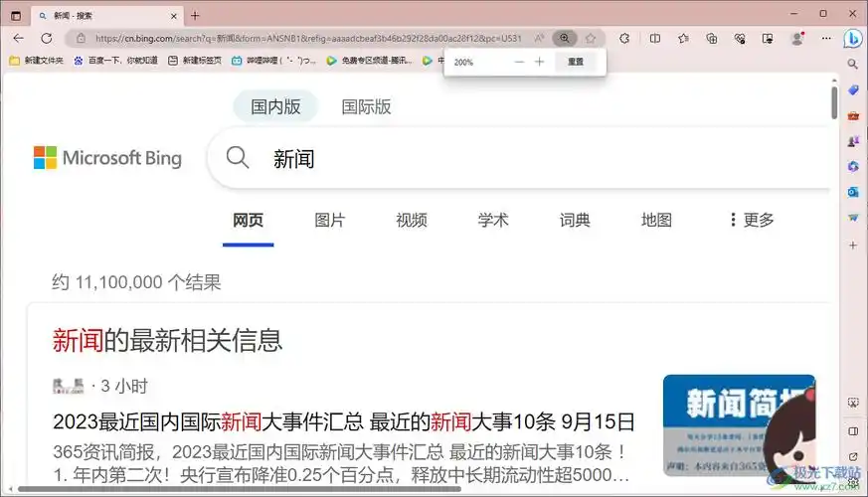Increase zoom with the plus button

coord(539,62)
